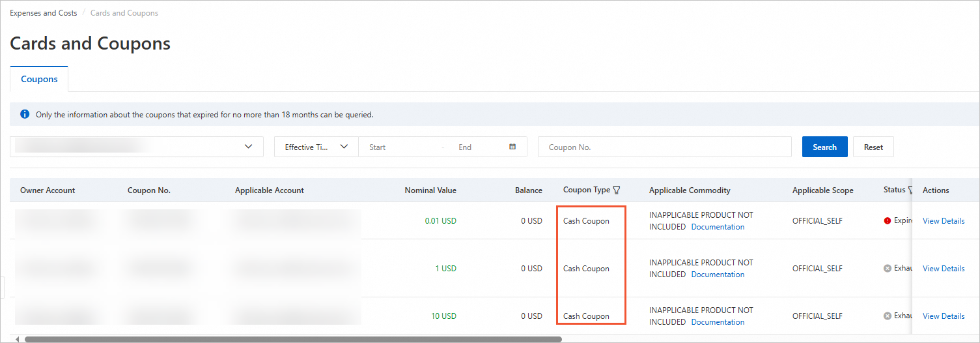Click the info icon in the notice banner
Screen dimensions: 980x343
click(x=25, y=114)
